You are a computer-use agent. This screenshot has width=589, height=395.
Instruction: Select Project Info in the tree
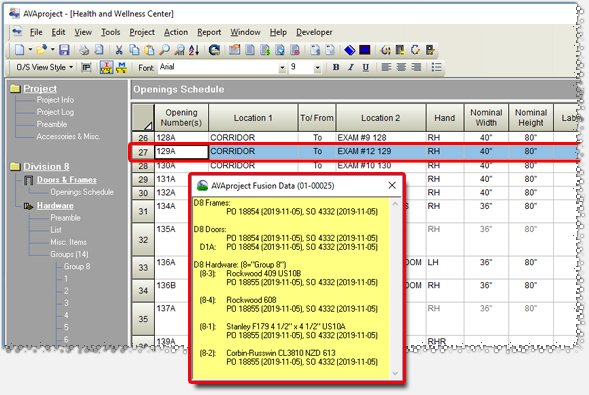[55, 100]
